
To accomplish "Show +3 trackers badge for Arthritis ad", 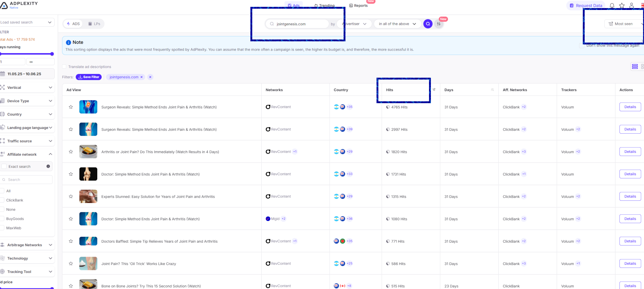I will coord(524,152).
